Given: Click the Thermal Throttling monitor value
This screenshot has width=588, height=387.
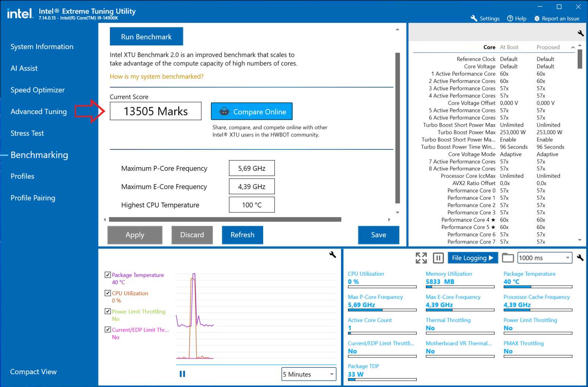Looking at the screenshot, I should pyautogui.click(x=430, y=328).
